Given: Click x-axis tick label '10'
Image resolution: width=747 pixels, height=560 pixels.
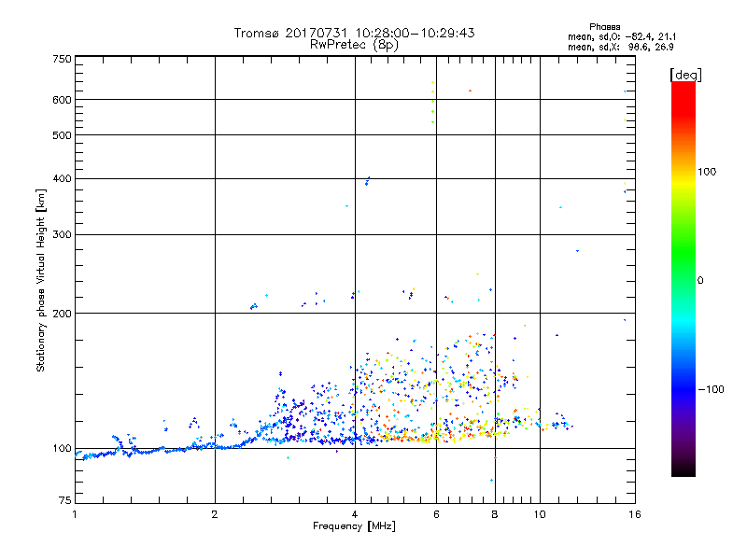Looking at the screenshot, I should [x=540, y=514].
